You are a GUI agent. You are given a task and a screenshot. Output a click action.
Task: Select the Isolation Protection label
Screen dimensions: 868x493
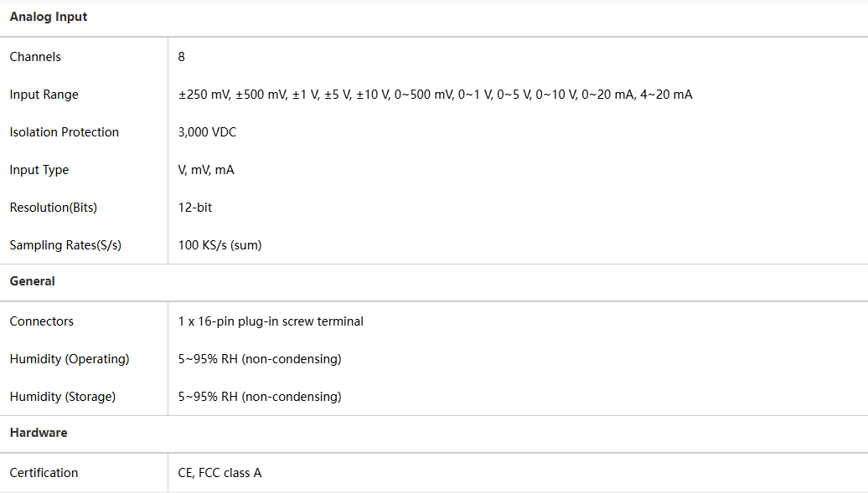click(65, 132)
